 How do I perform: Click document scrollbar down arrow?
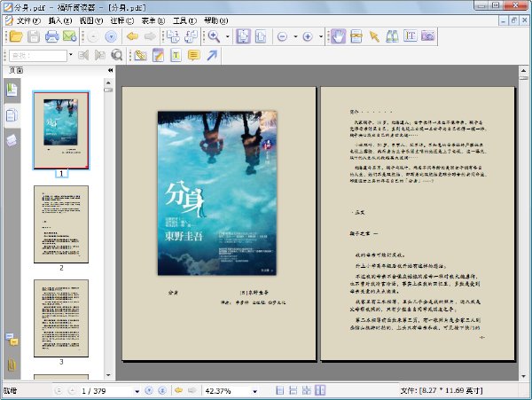[523, 376]
